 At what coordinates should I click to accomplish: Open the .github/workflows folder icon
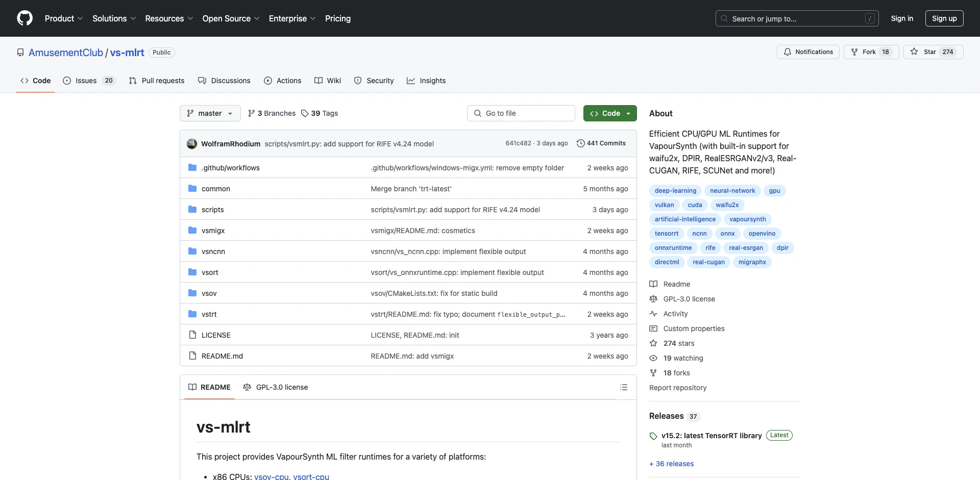pyautogui.click(x=192, y=167)
